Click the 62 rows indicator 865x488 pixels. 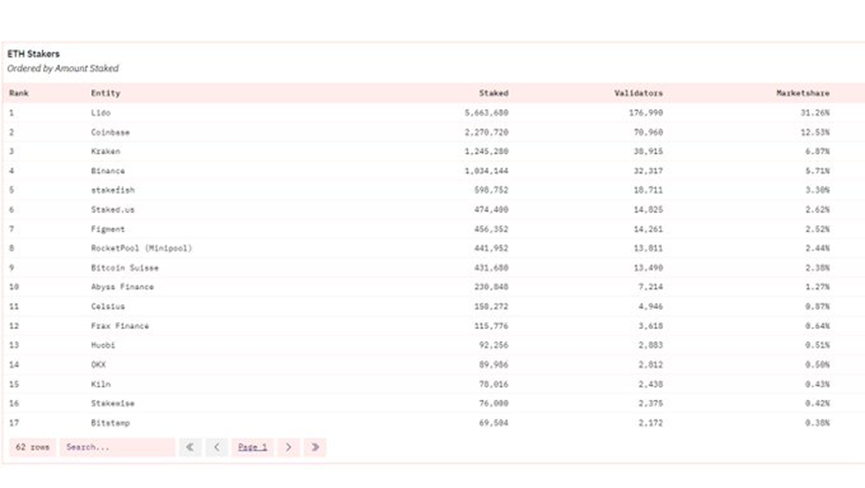[33, 447]
